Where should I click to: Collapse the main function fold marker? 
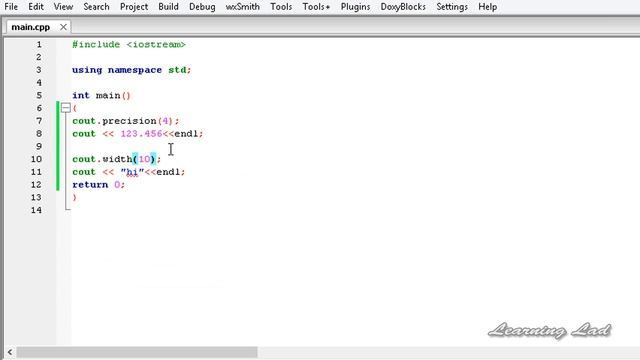pyautogui.click(x=66, y=108)
